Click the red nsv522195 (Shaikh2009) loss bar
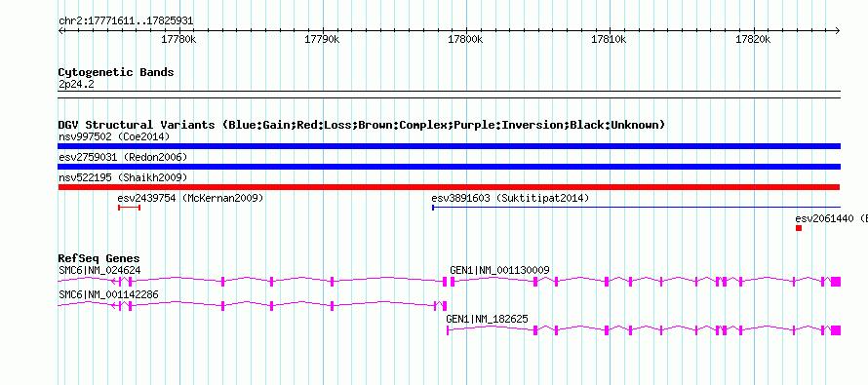The image size is (868, 385). pos(449,187)
